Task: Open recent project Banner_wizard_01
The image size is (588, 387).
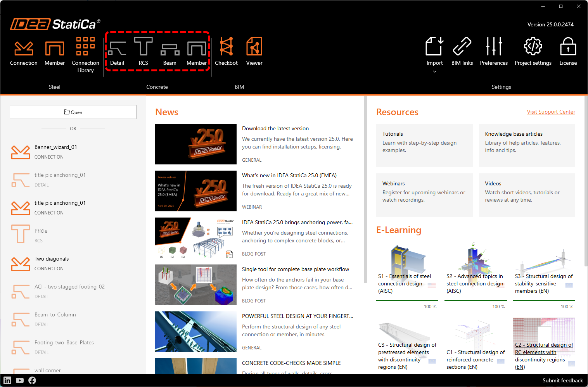Action: [73, 152]
